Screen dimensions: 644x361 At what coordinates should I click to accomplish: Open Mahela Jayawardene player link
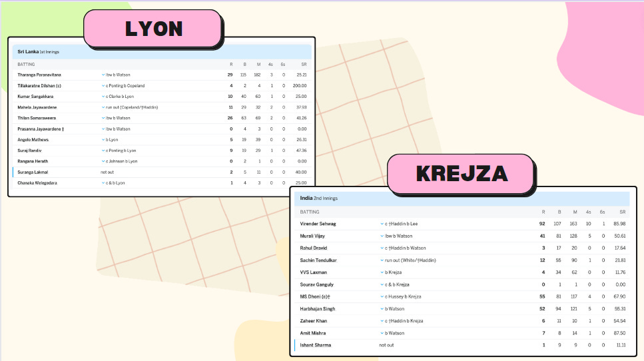37,107
